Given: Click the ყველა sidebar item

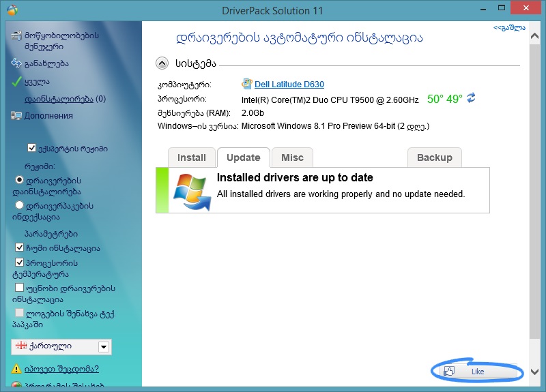Looking at the screenshot, I should (37, 82).
